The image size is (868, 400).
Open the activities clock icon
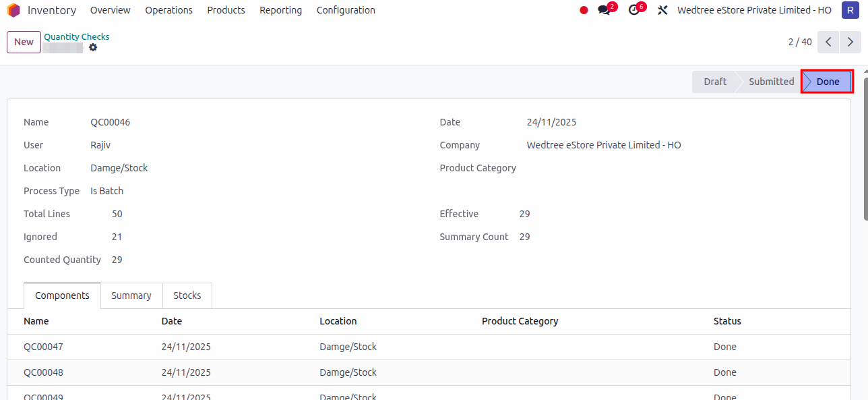632,10
